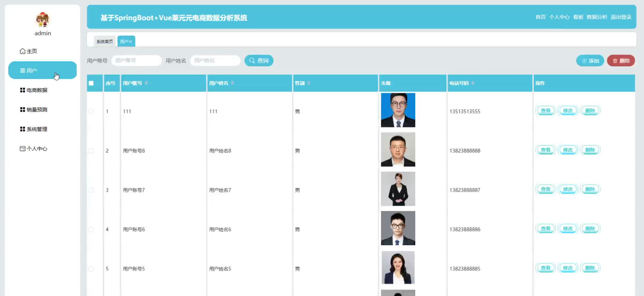This screenshot has height=296, width=644.
Task: Click 查看 for 用户账号5
Action: [x=545, y=268]
